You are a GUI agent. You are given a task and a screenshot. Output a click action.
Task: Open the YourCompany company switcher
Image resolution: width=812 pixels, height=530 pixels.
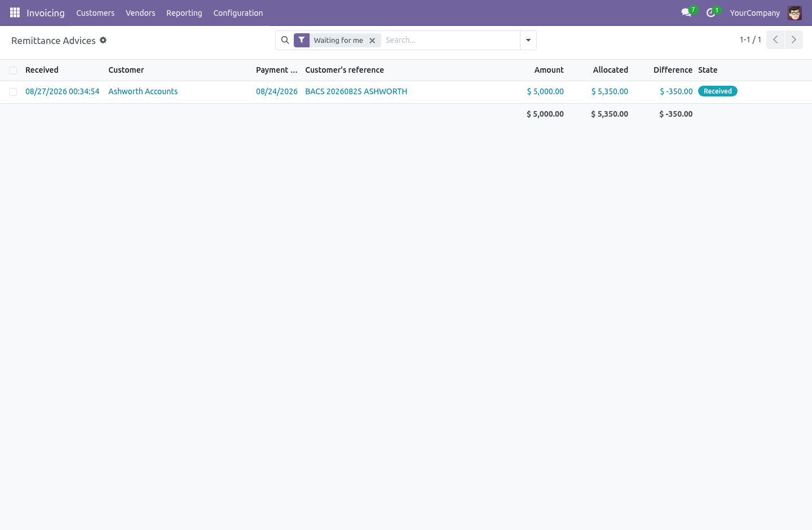coord(754,13)
